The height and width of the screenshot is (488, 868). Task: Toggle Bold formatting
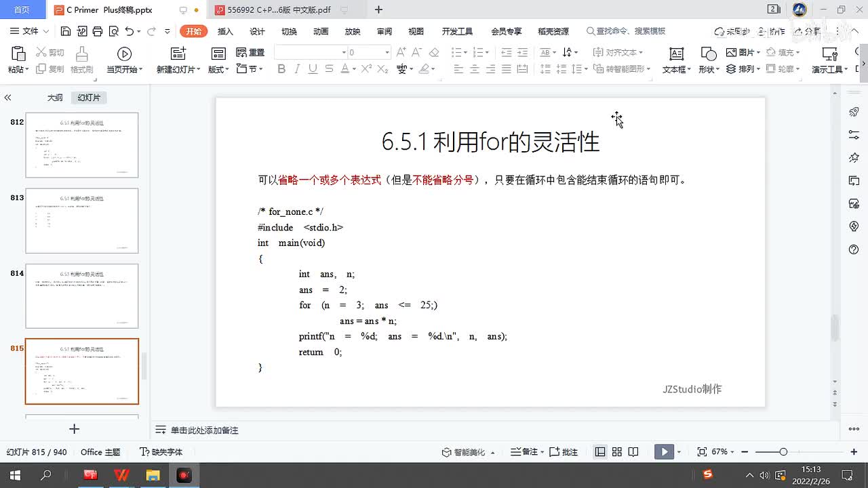tap(281, 68)
